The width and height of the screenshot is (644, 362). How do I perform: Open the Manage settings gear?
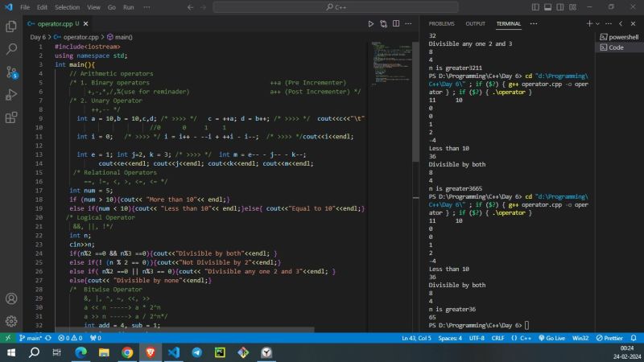11,320
